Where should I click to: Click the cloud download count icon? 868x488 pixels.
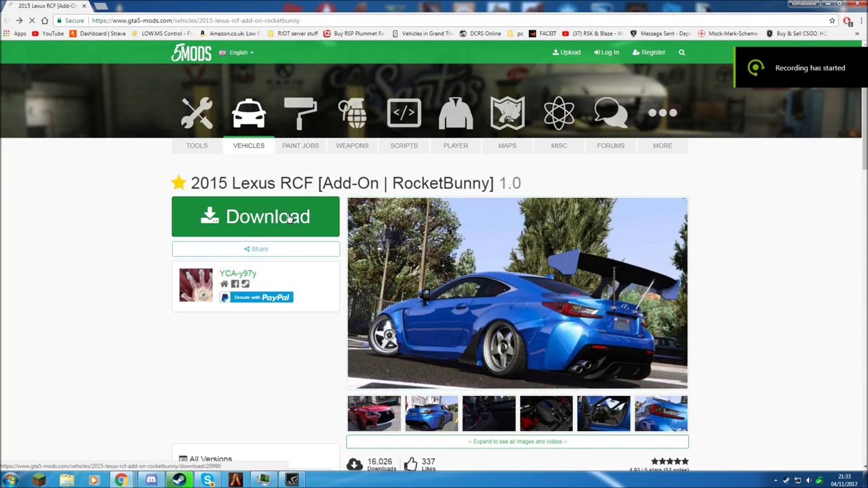[354, 464]
